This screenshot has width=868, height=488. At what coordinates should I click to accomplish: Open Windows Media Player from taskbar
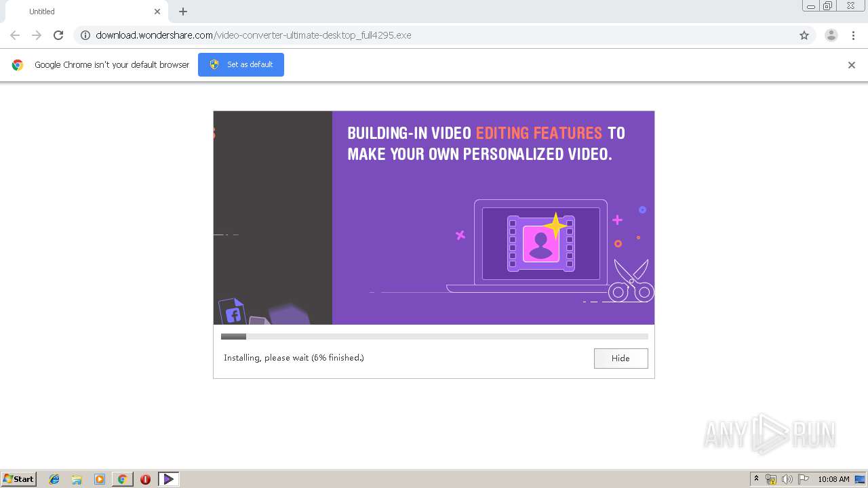(100, 479)
